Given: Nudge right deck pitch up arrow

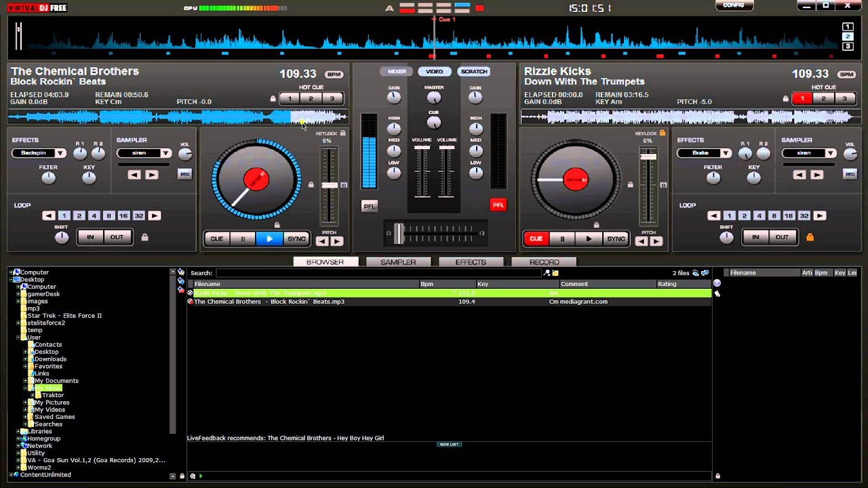Looking at the screenshot, I should tap(656, 241).
